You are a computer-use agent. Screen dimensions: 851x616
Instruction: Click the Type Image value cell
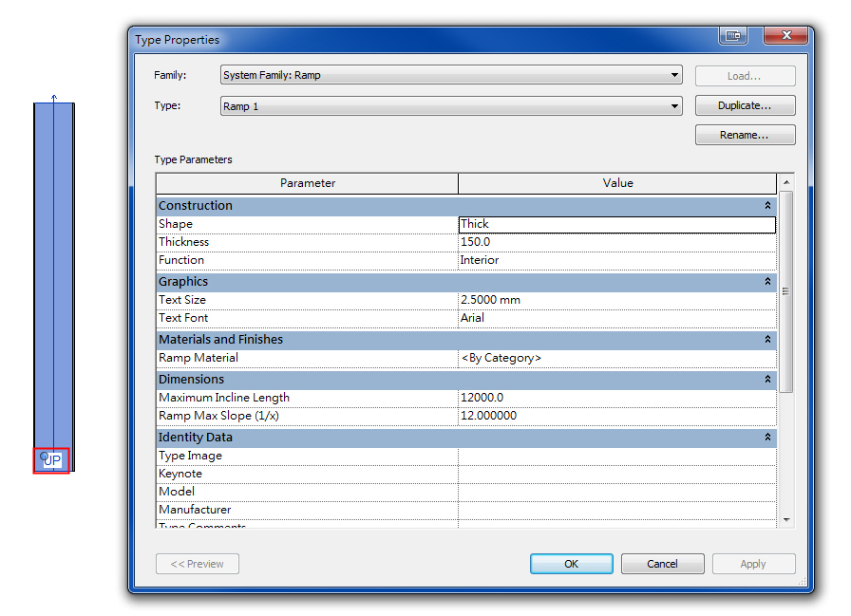(617, 456)
